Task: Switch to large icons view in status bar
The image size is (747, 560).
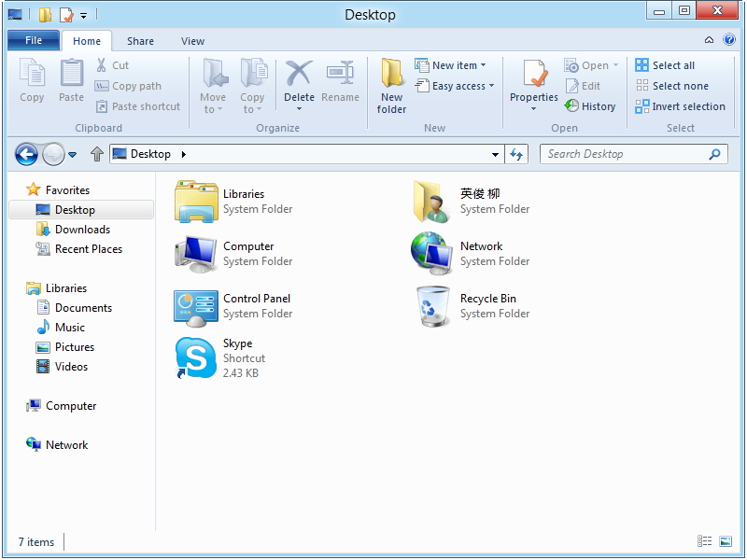Action: point(726,541)
